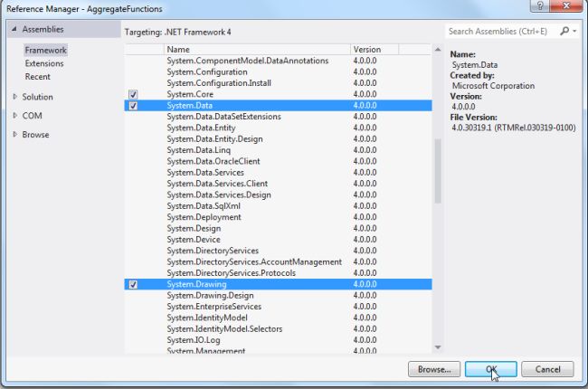
Task: Select System.Data.Entity.Design row
Action: pyautogui.click(x=278, y=139)
